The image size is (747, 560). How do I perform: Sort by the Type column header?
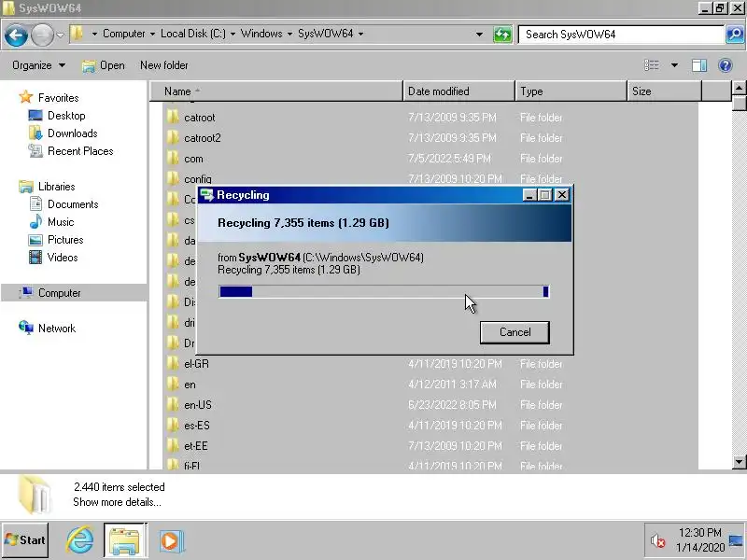[x=571, y=91]
